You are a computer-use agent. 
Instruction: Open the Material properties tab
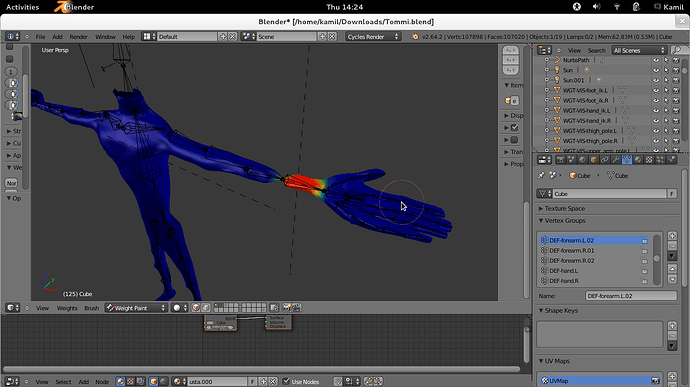(x=638, y=160)
